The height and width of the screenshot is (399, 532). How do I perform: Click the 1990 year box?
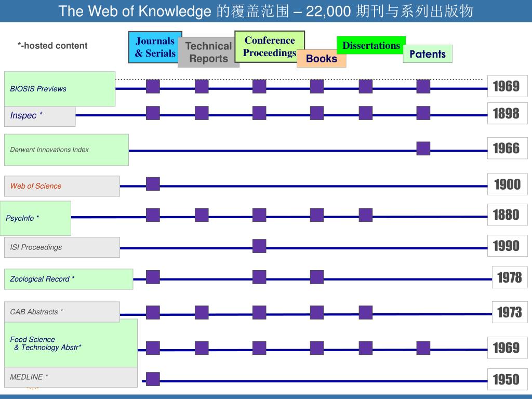507,246
